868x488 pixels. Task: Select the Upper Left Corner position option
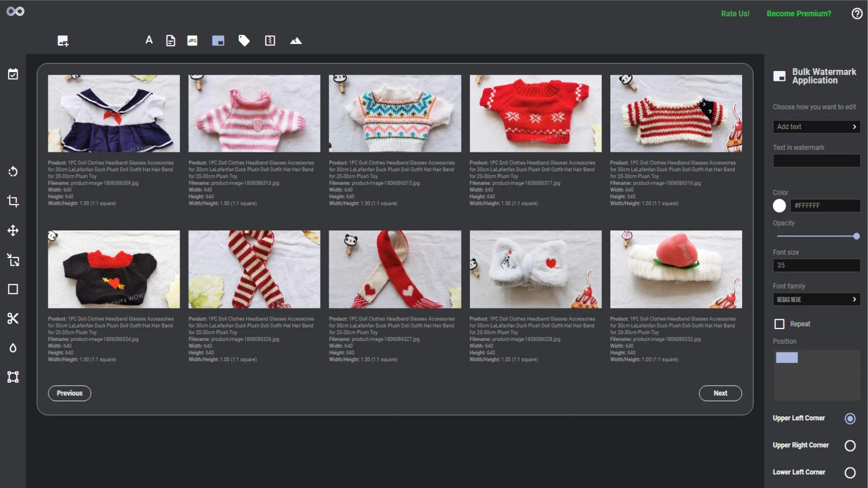point(849,418)
